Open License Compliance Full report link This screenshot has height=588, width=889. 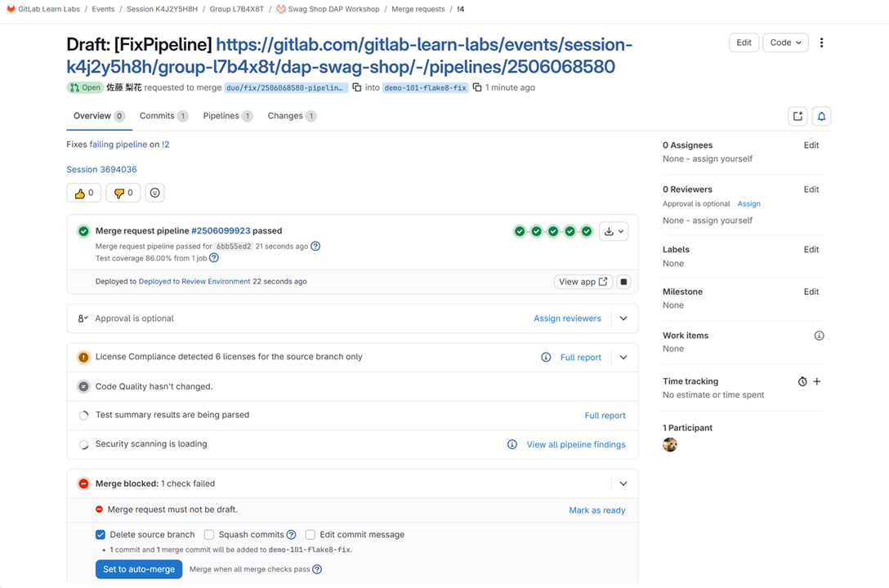581,358
